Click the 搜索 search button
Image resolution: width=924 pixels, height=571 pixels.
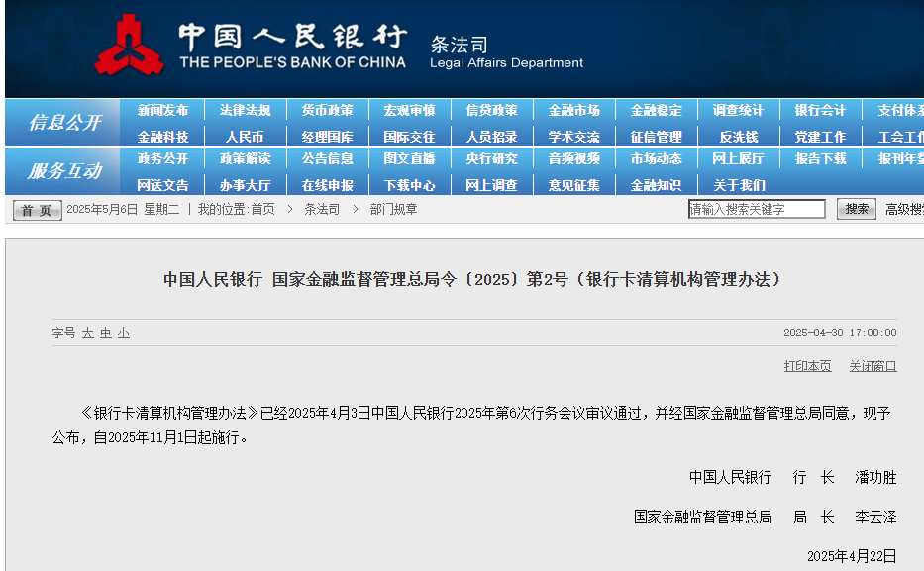click(857, 209)
